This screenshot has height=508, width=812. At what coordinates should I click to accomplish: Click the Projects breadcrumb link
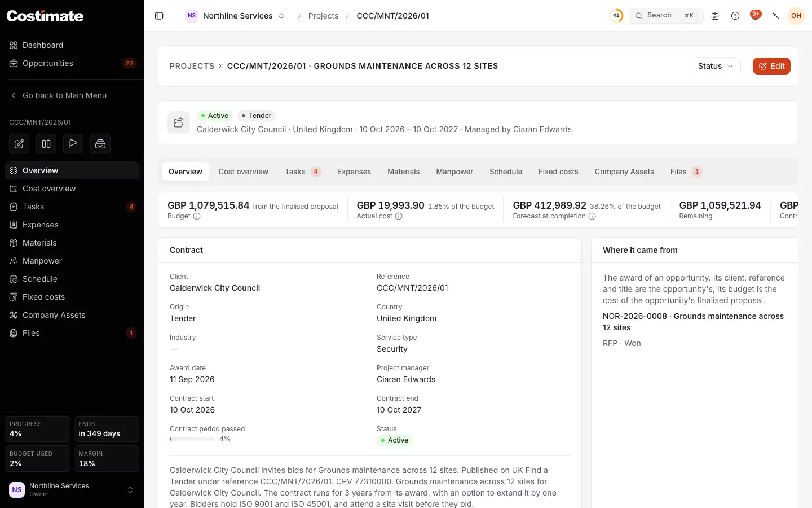[x=323, y=16]
